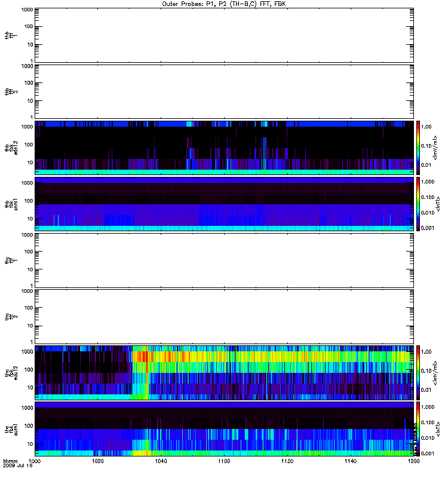Click the '1.000' tick on thc scm1 color bar
448x478 pixels.
tap(428, 407)
